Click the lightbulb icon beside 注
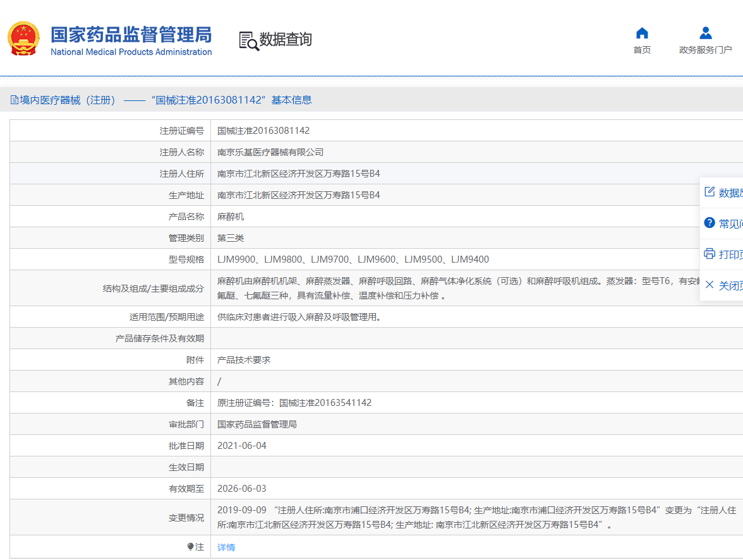 [x=191, y=547]
